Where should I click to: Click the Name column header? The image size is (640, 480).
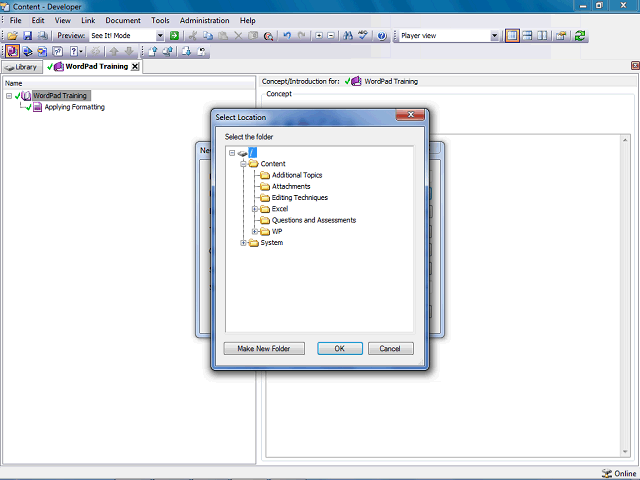(129, 83)
